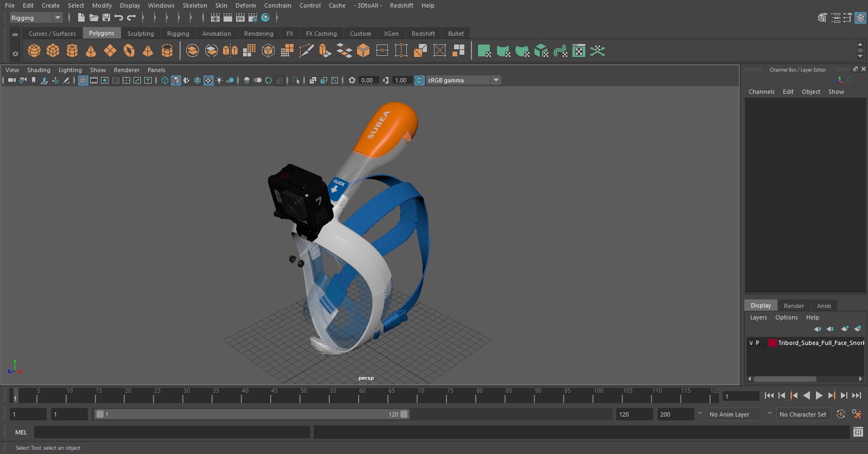Viewport: 868px width, 454px height.
Task: Open the Redshift menu in the menu bar
Action: [401, 5]
